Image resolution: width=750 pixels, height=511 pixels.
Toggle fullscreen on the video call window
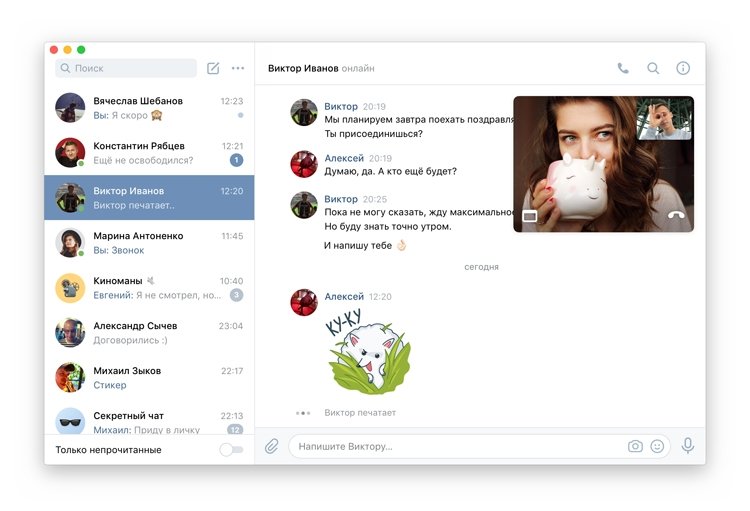pyautogui.click(x=529, y=217)
